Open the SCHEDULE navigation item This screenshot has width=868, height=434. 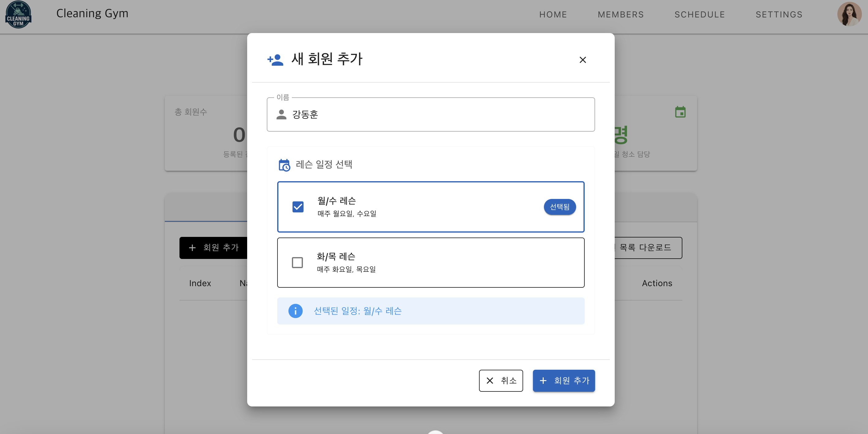click(x=699, y=14)
